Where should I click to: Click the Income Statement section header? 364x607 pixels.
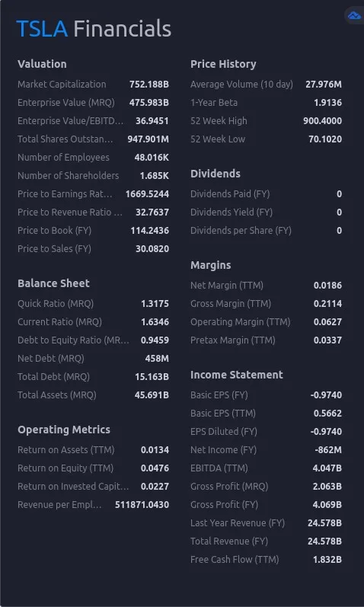pos(237,375)
